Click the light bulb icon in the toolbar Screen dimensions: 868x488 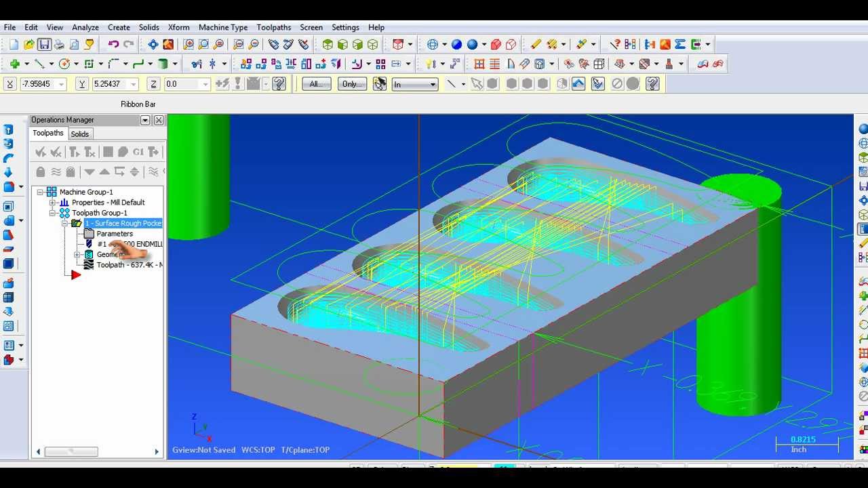[x=431, y=64]
